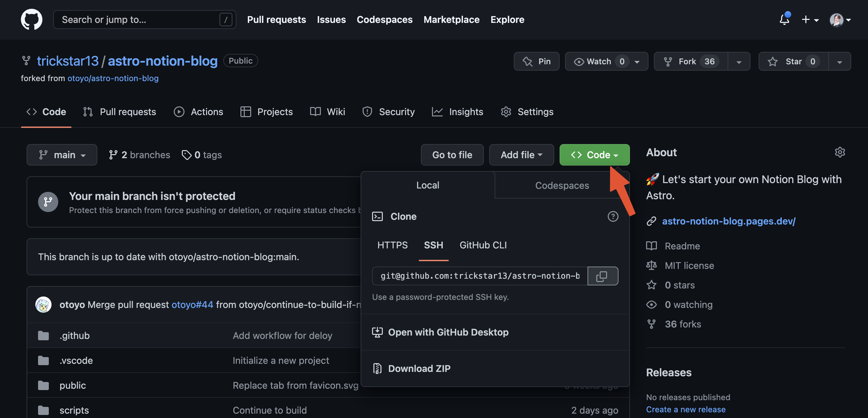Image resolution: width=868 pixels, height=418 pixels.
Task: Open Issues in top navigation
Action: (331, 20)
